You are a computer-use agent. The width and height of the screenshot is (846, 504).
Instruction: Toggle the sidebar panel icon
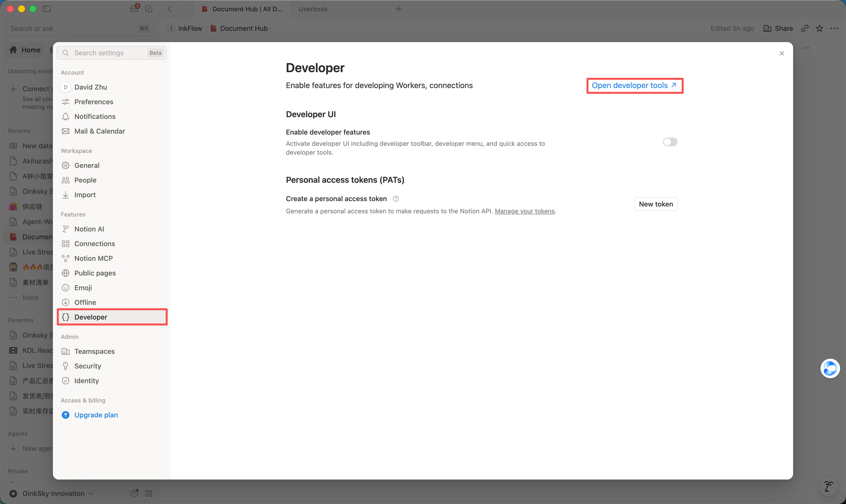[47, 9]
